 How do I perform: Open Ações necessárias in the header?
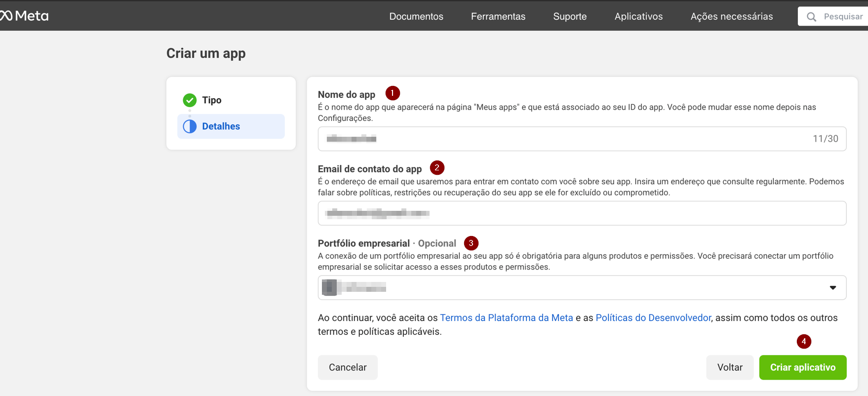point(731,16)
